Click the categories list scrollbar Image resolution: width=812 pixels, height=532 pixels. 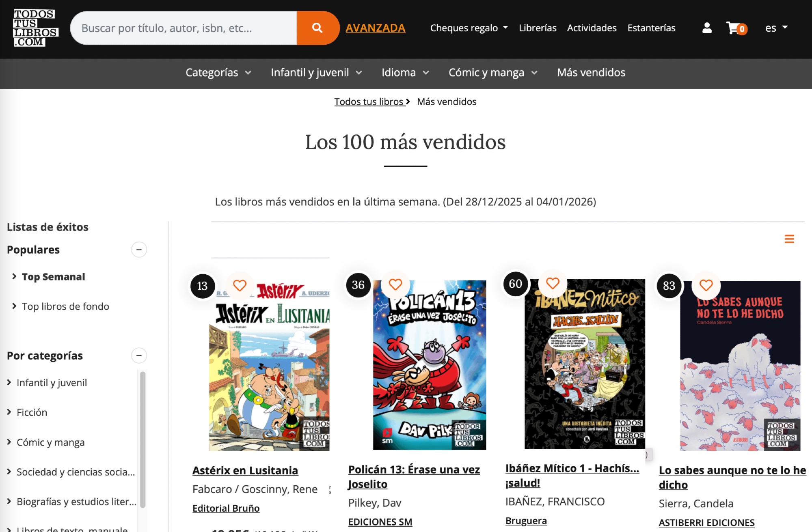click(143, 438)
